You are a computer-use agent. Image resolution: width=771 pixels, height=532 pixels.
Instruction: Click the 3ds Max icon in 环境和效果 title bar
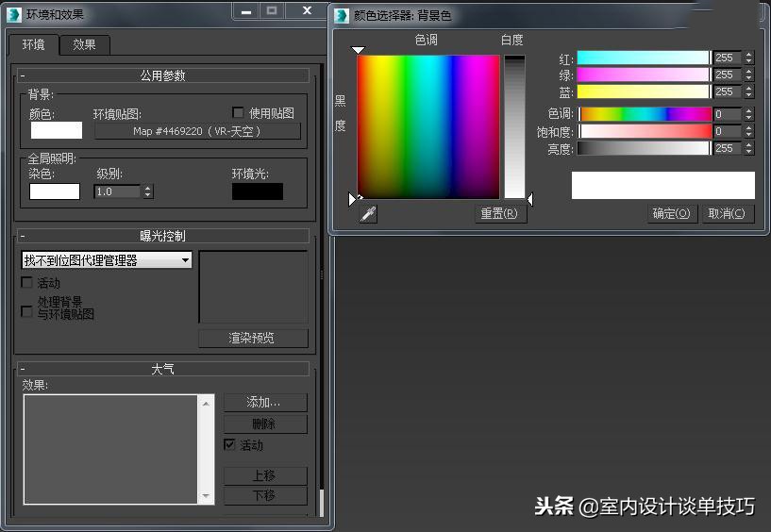pos(14,15)
